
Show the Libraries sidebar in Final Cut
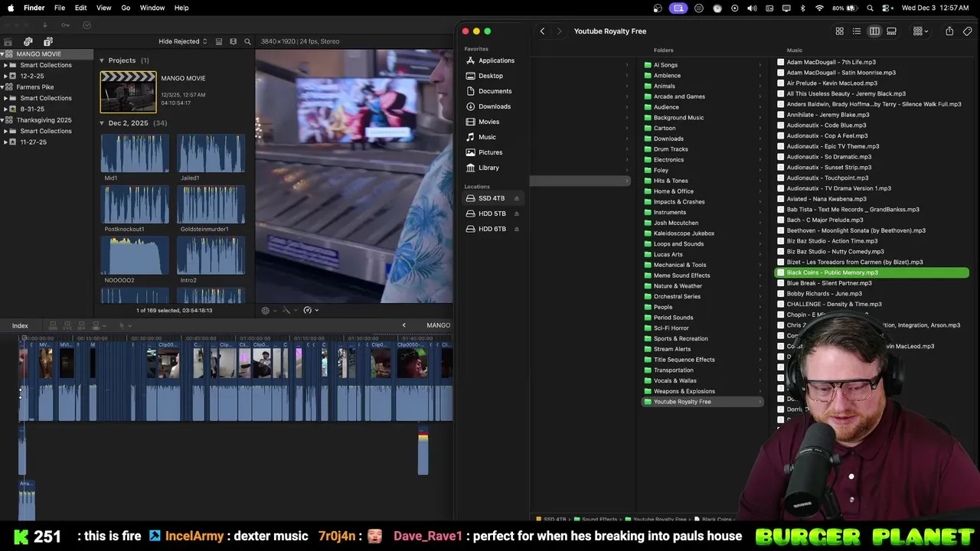8,41
